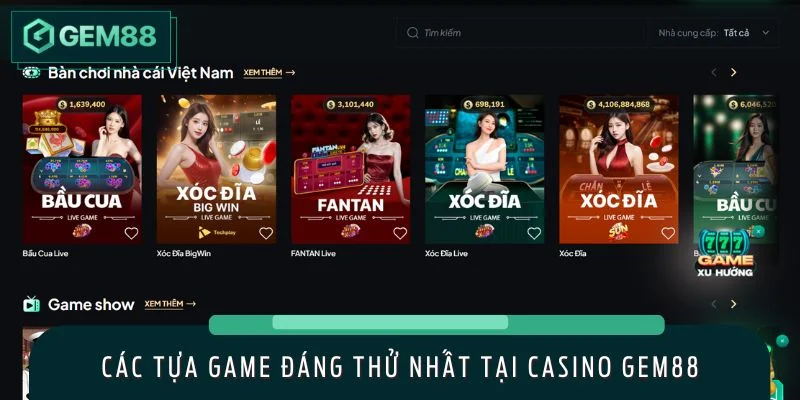The height and width of the screenshot is (400, 800).
Task: Click the GEM88 logo
Action: click(90, 36)
